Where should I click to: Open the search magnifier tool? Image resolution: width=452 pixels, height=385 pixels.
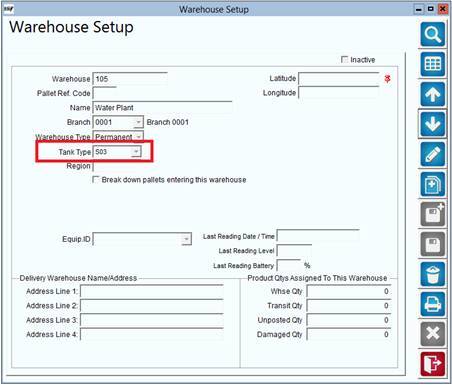pos(433,34)
